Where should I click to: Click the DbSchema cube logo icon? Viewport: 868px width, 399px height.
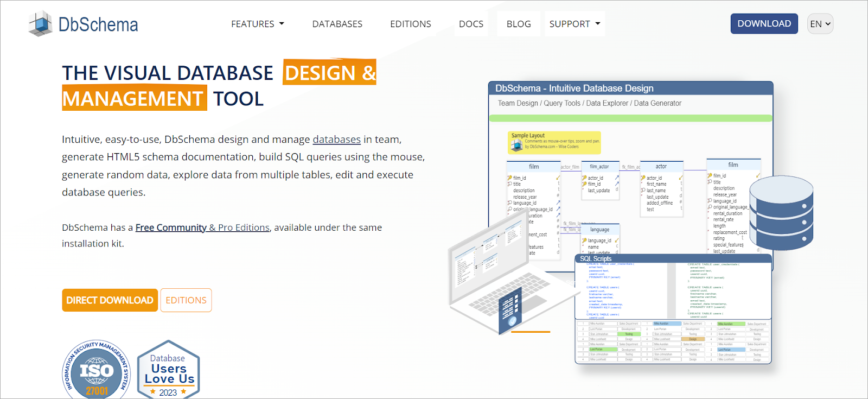pyautogui.click(x=41, y=24)
